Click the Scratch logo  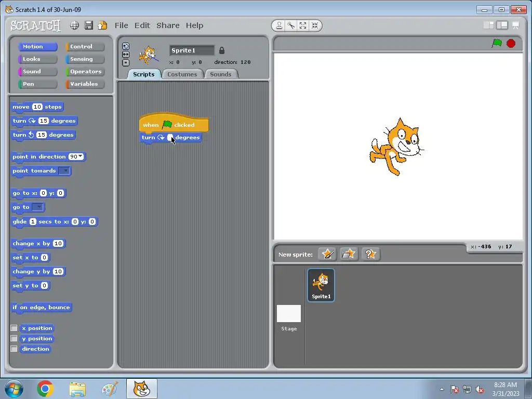point(35,25)
